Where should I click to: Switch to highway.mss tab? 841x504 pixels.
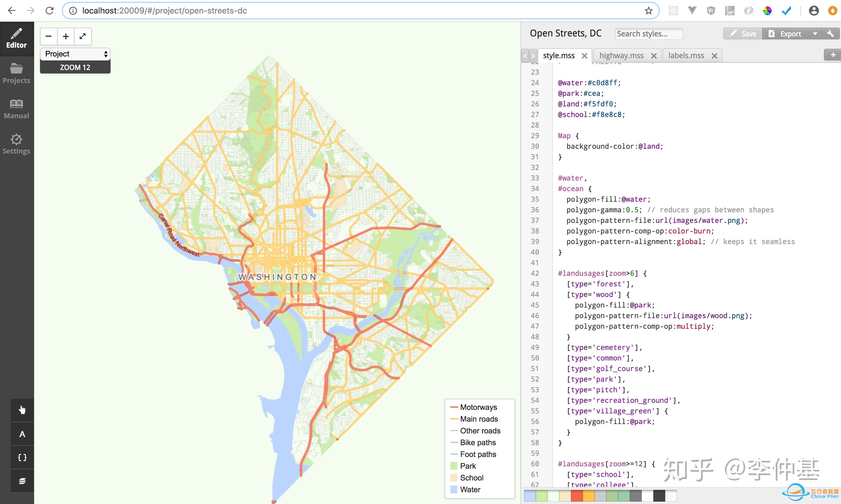pyautogui.click(x=621, y=56)
